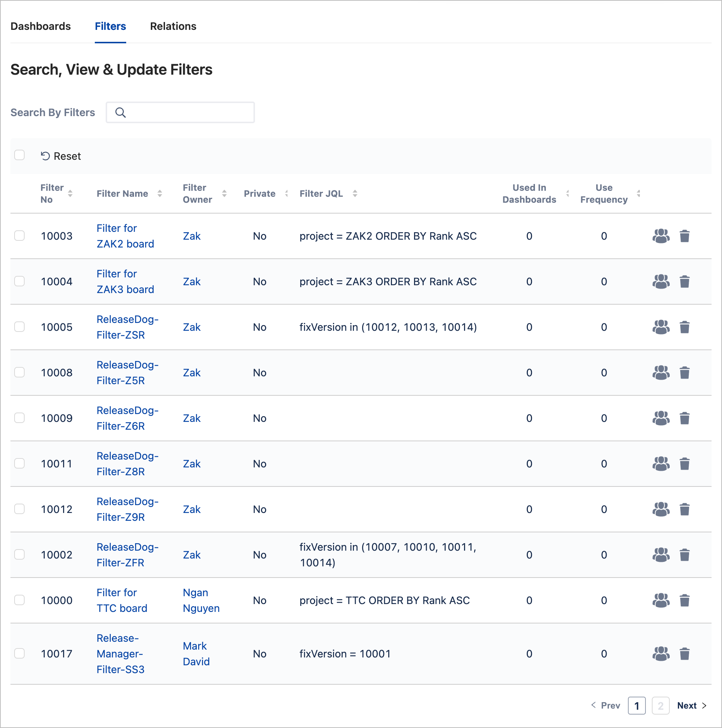Click trash icon for ReleaseDog-Filter-ZSR row
Image resolution: width=722 pixels, height=728 pixels.
tap(684, 327)
